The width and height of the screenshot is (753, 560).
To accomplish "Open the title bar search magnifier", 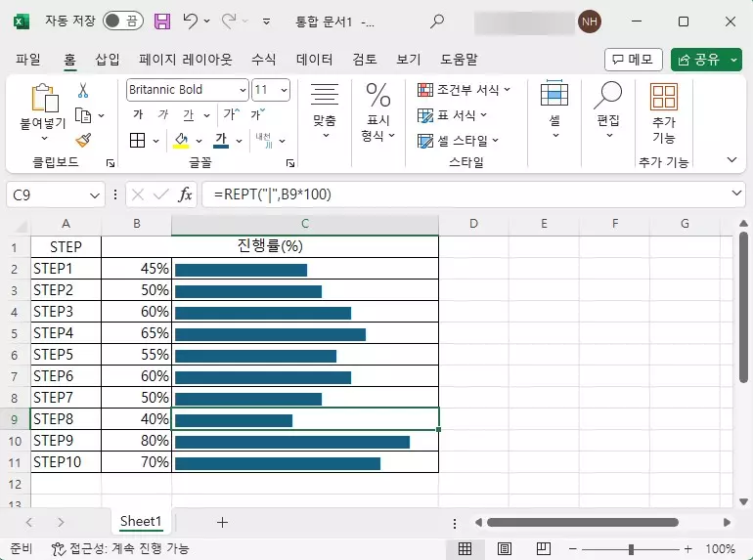I will pos(437,22).
